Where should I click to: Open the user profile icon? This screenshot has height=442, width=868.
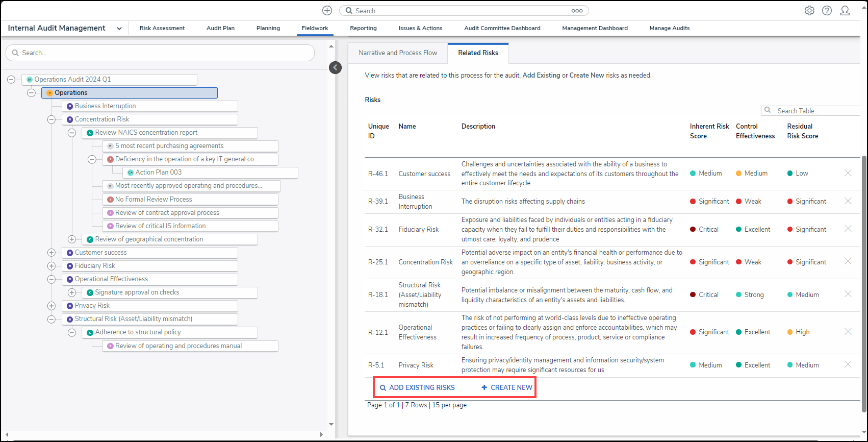click(845, 11)
